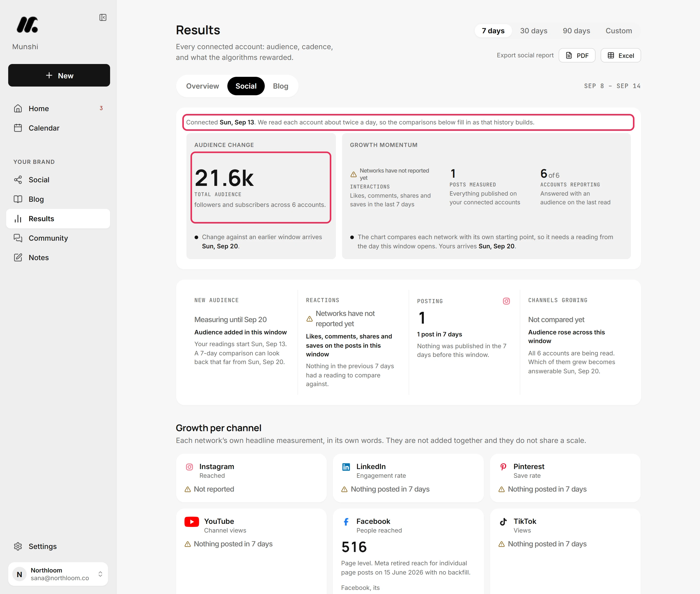Click warning icon next to Instagram Not reported
Screen dimensions: 700x594
point(188,489)
